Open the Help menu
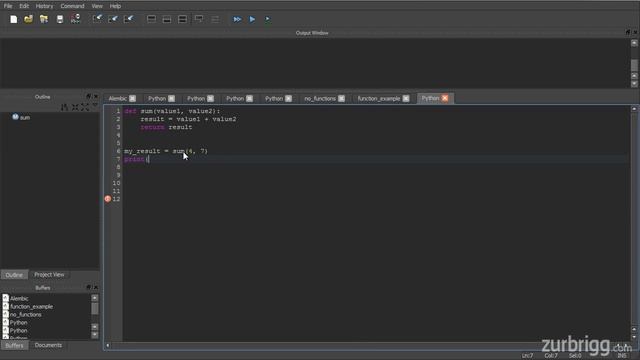640x360 pixels. click(115, 6)
